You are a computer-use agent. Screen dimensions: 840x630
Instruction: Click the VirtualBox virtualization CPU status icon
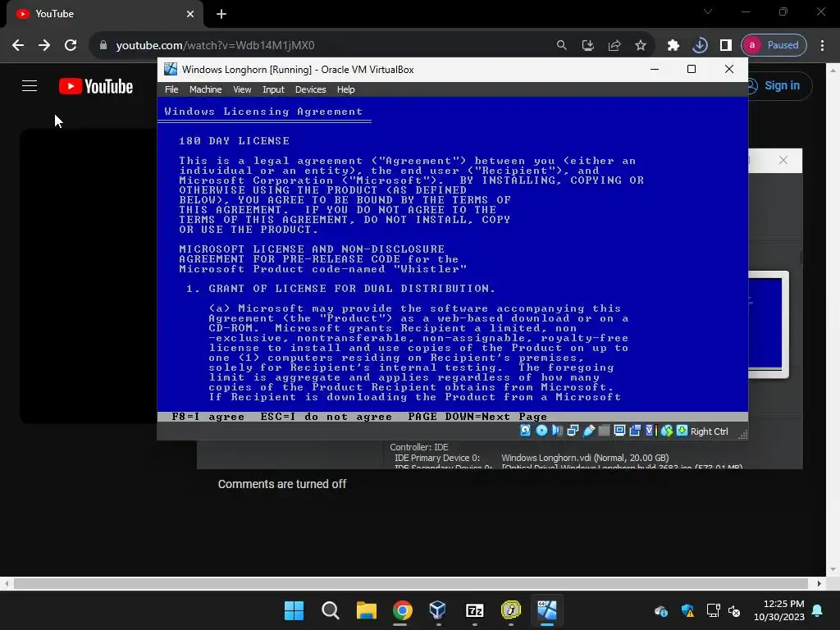click(651, 431)
